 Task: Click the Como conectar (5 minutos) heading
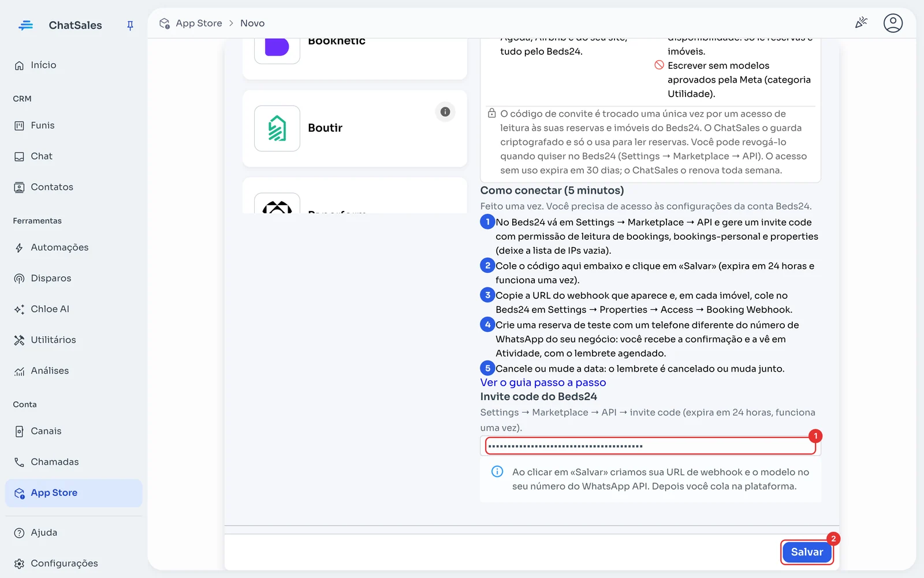click(x=552, y=190)
